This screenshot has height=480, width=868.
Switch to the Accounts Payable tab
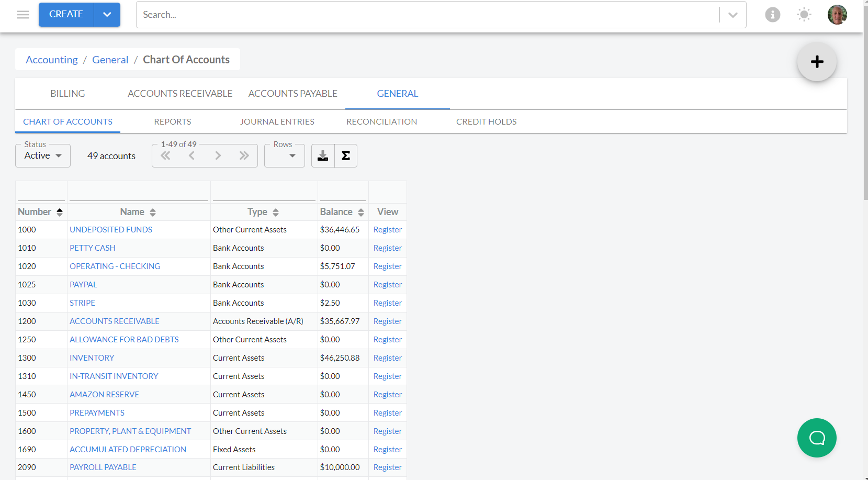click(292, 93)
